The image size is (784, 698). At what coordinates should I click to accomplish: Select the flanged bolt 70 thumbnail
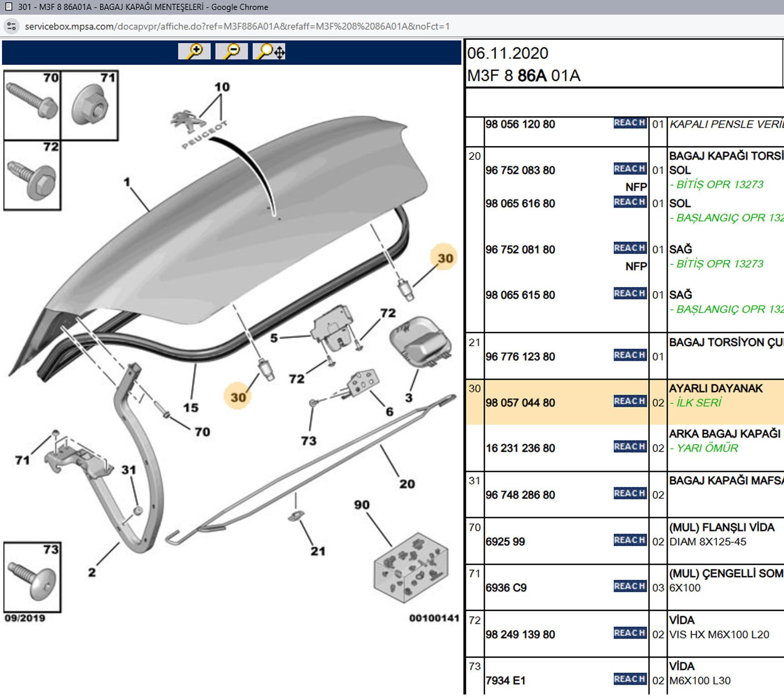[x=32, y=105]
